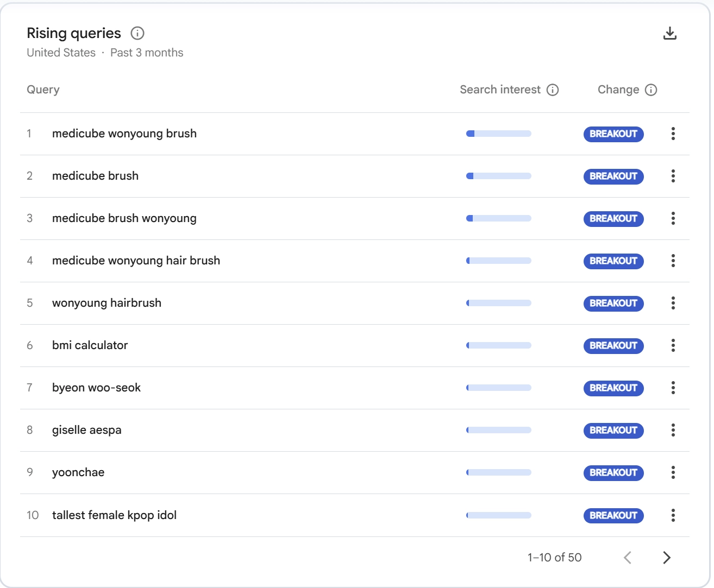
Task: Click search interest bar for medicube wonyoung brush
Action: (499, 134)
